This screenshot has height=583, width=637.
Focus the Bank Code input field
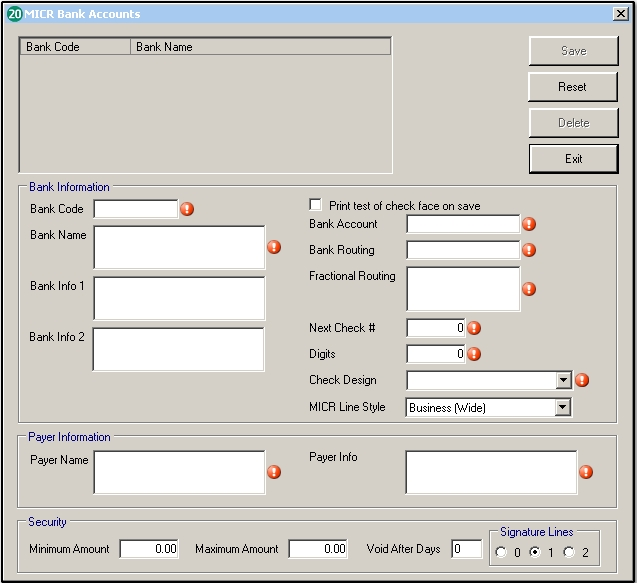[x=136, y=209]
